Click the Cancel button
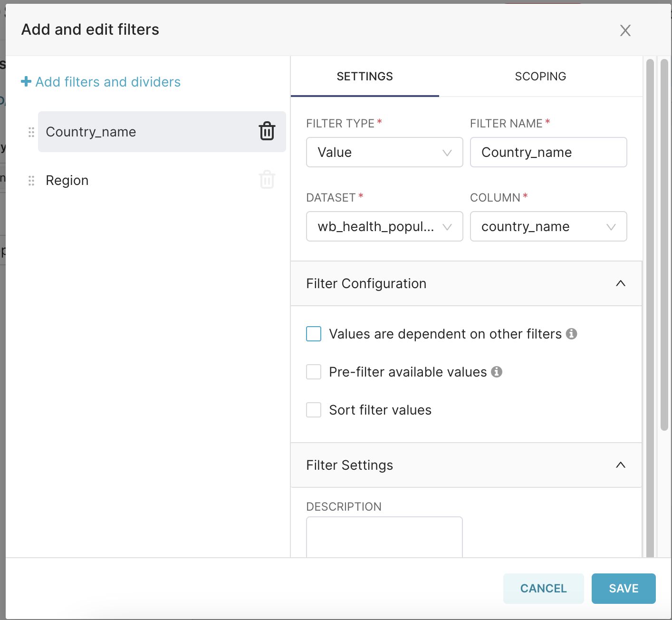Image resolution: width=672 pixels, height=620 pixels. (543, 589)
